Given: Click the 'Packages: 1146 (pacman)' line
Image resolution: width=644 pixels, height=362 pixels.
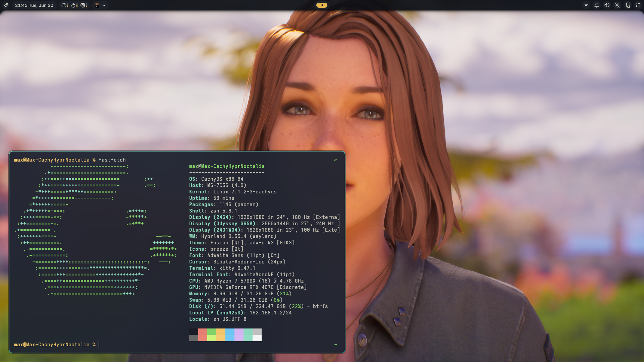Looking at the screenshot, I should pos(224,204).
